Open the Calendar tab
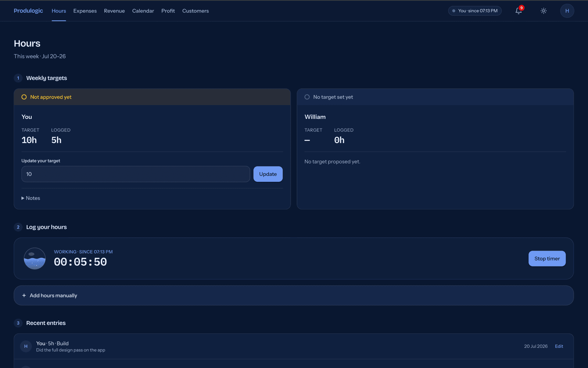Viewport: 588px width, 368px height. pos(143,11)
